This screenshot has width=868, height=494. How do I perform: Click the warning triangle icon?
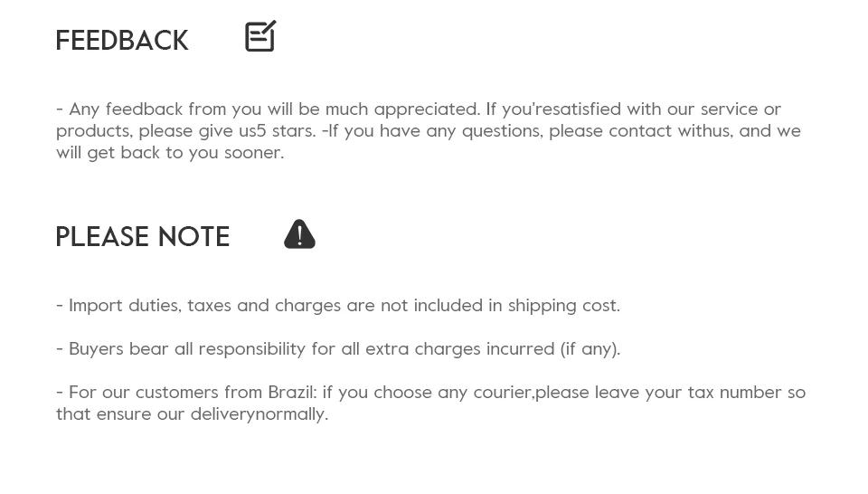(x=299, y=234)
